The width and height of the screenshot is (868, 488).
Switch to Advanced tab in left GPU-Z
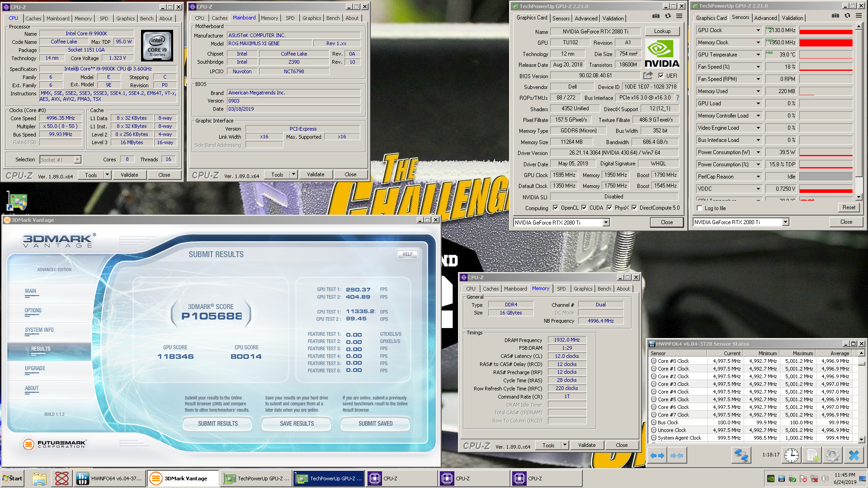[x=586, y=19]
